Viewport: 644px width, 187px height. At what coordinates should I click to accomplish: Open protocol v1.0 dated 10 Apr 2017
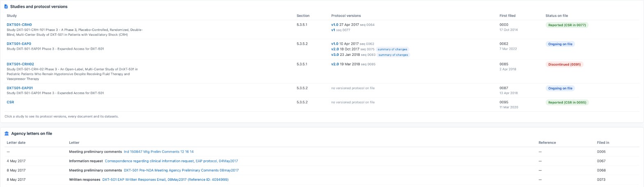(x=335, y=44)
